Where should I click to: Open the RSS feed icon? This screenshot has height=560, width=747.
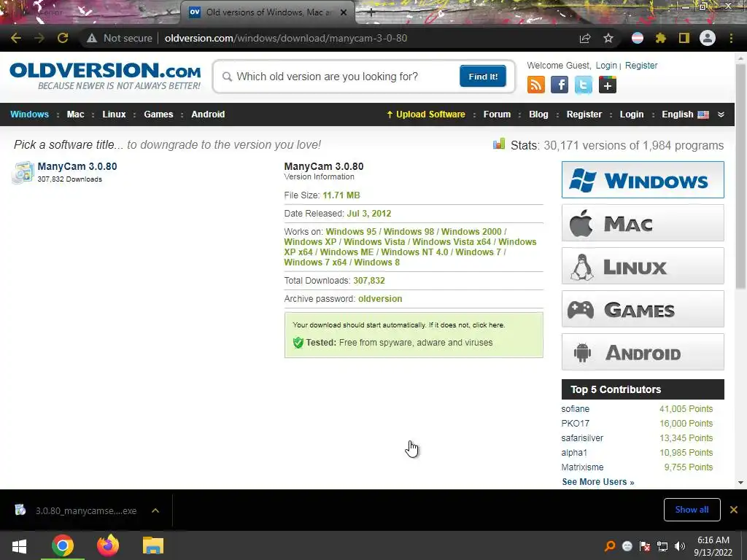[536, 85]
